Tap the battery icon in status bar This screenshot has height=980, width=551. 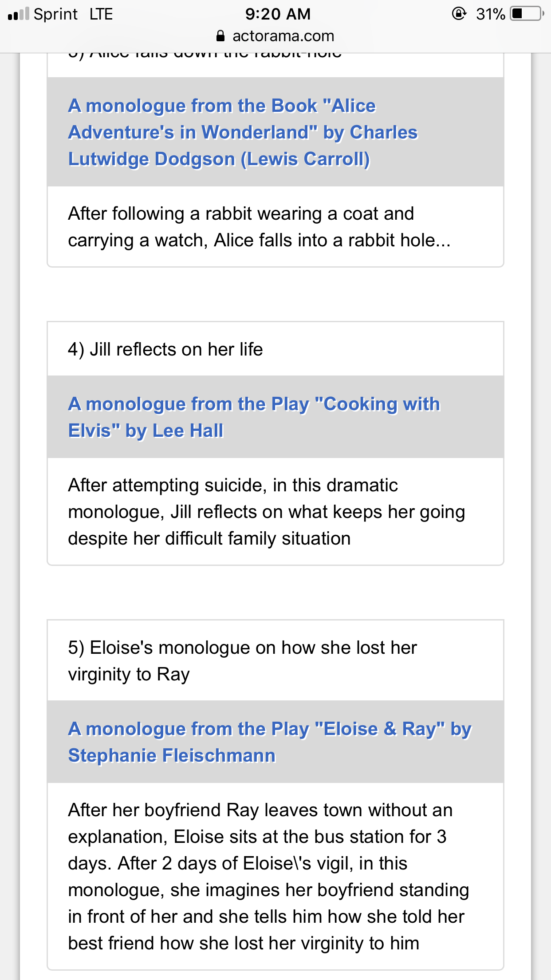pyautogui.click(x=527, y=14)
